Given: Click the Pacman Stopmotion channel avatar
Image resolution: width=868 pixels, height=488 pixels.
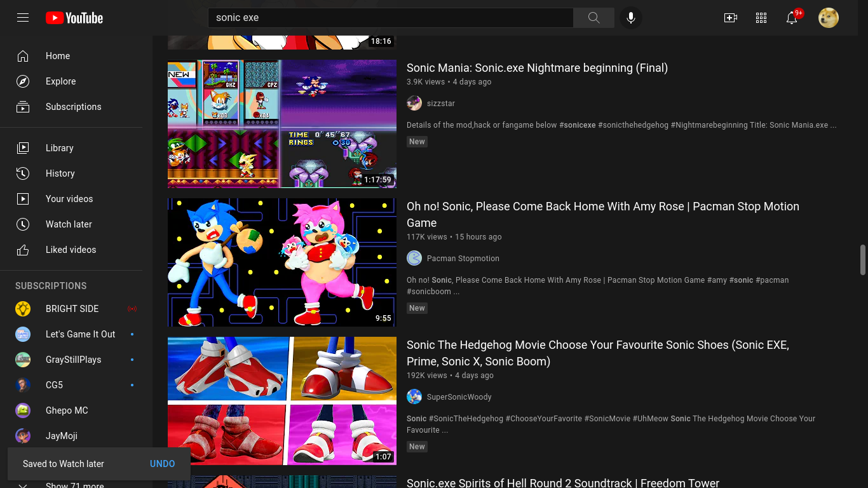Looking at the screenshot, I should click(414, 259).
